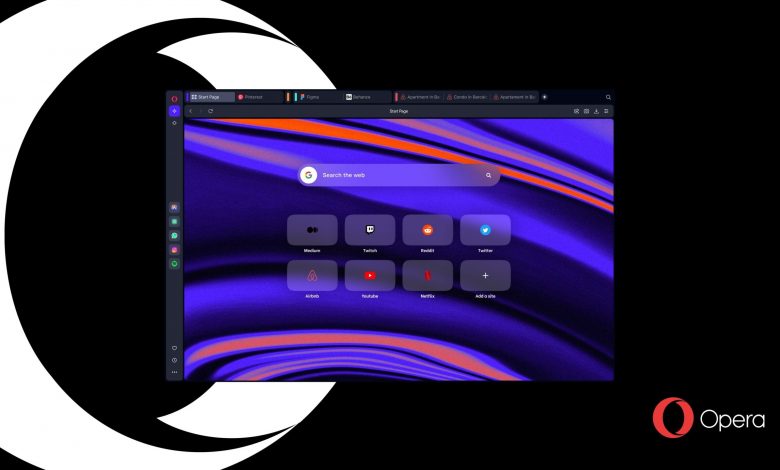Open the Opera main menu logo

174,98
